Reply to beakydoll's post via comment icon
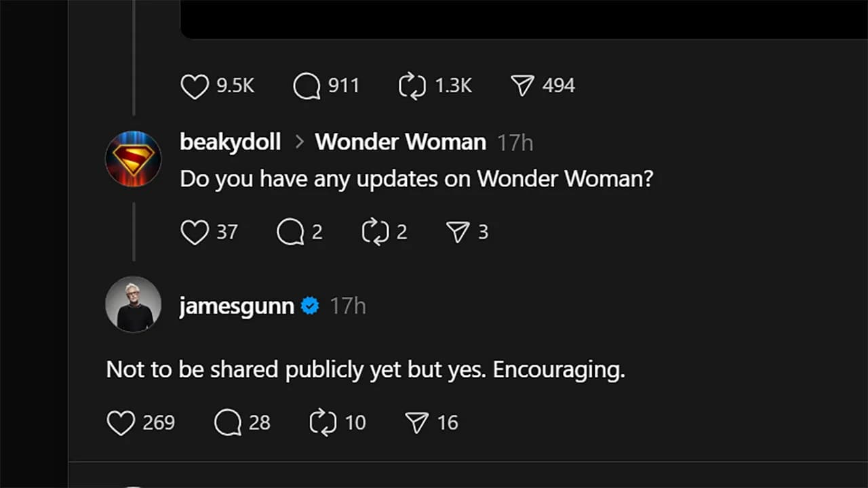868x488 pixels. 290,232
